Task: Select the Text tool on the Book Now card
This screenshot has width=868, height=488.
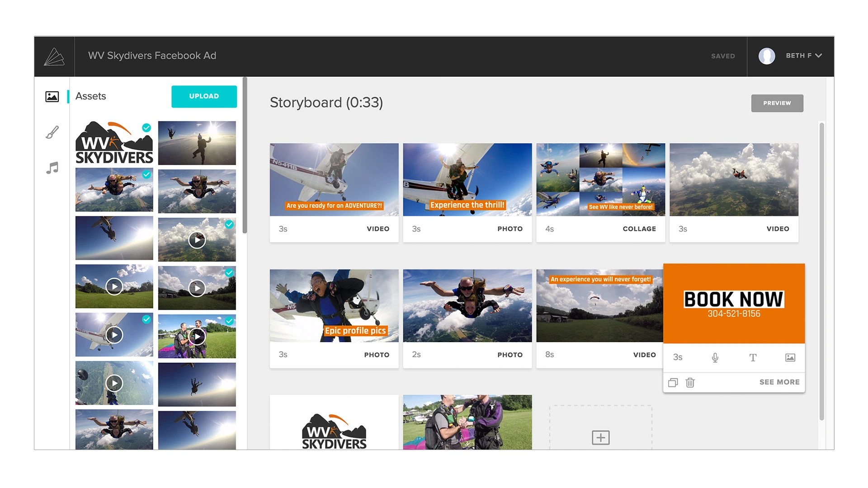Action: 753,357
